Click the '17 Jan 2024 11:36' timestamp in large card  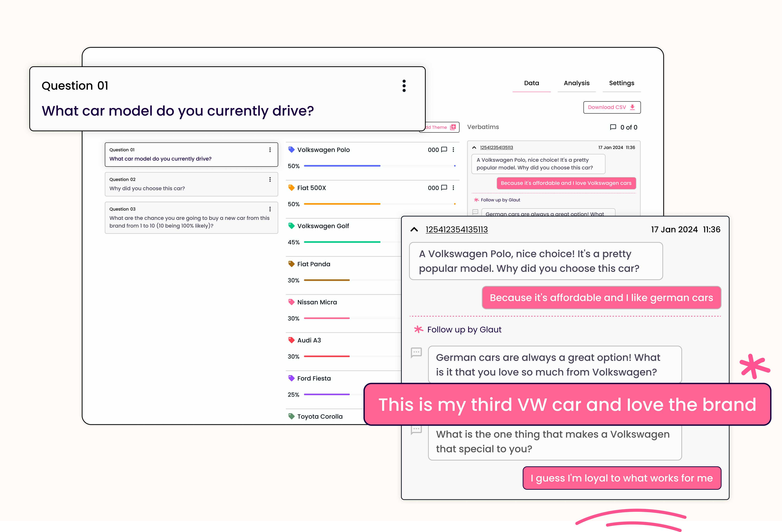tap(685, 229)
